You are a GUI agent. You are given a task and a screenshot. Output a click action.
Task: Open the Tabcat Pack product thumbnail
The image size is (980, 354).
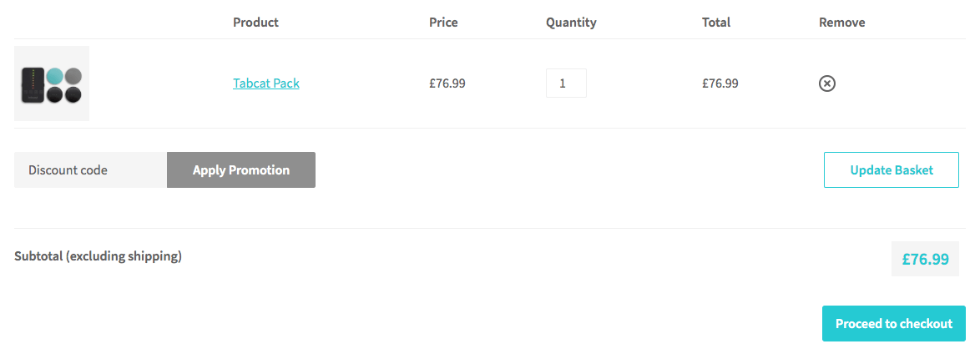(52, 83)
